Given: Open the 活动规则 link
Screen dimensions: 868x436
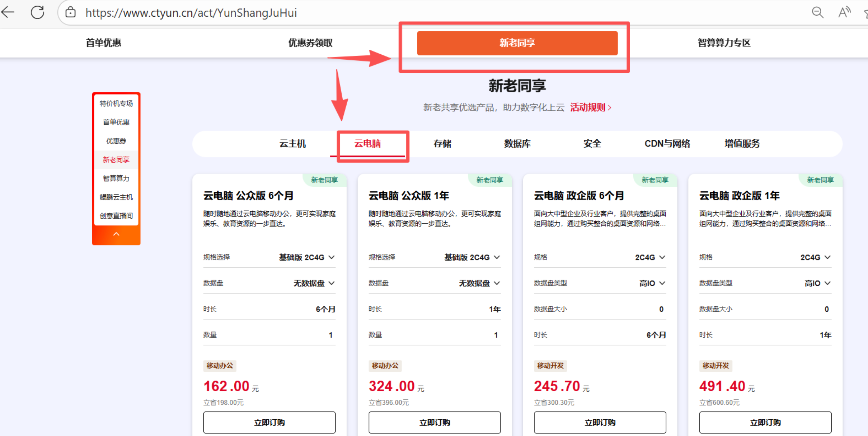Looking at the screenshot, I should (590, 107).
